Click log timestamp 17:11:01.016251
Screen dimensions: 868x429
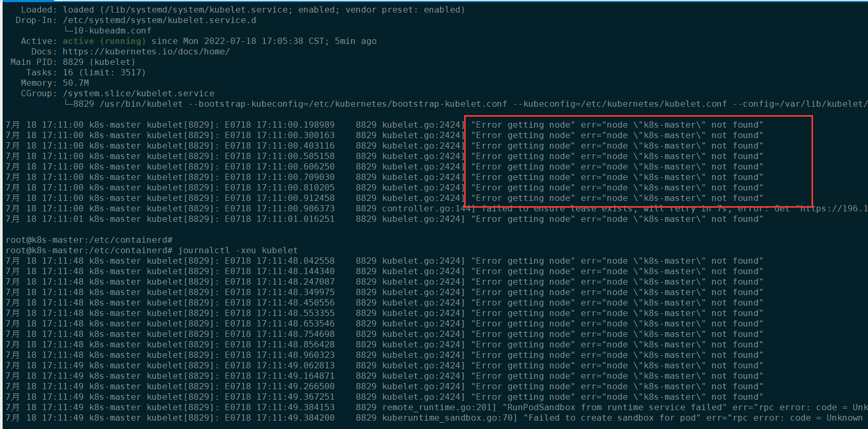tap(295, 219)
